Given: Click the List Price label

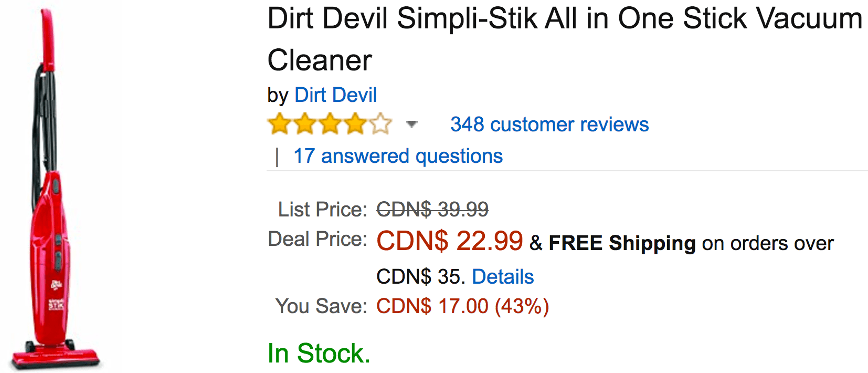Looking at the screenshot, I should (x=322, y=210).
